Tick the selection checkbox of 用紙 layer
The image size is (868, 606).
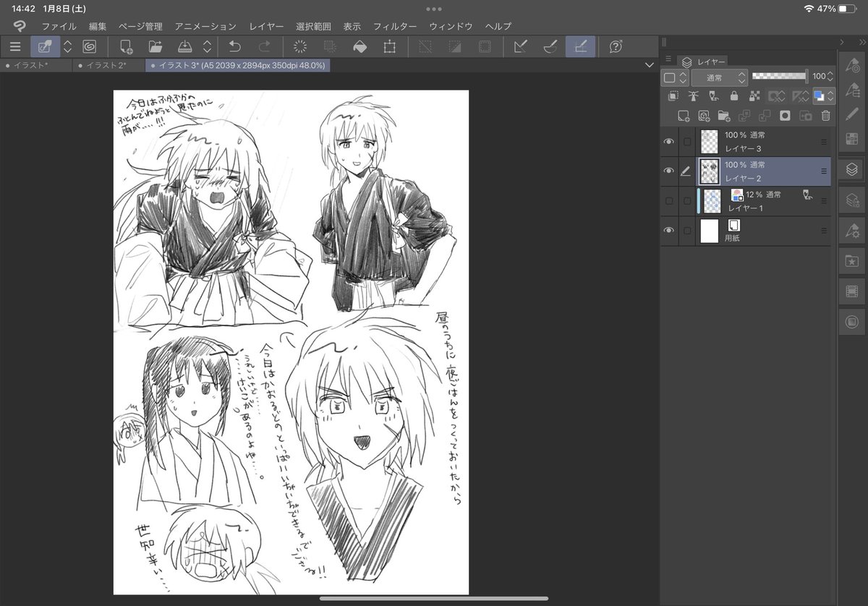(x=687, y=230)
